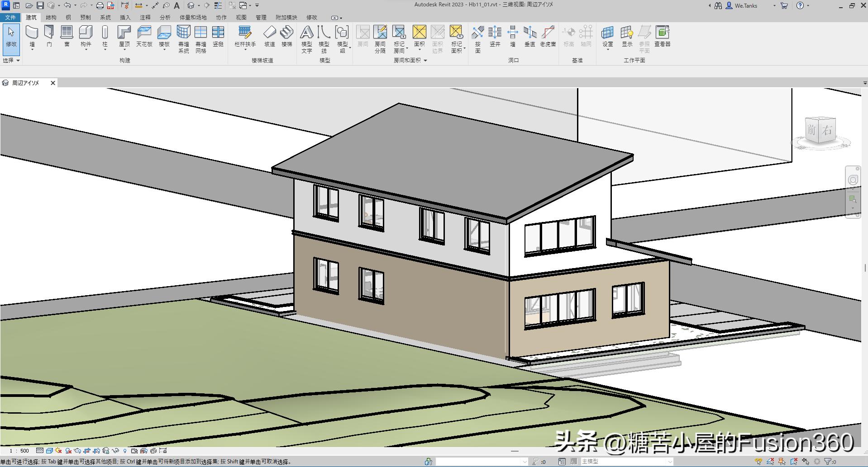The image size is (868, 467).
Task: Toggle sun path in view control bar
Action: tap(58, 451)
